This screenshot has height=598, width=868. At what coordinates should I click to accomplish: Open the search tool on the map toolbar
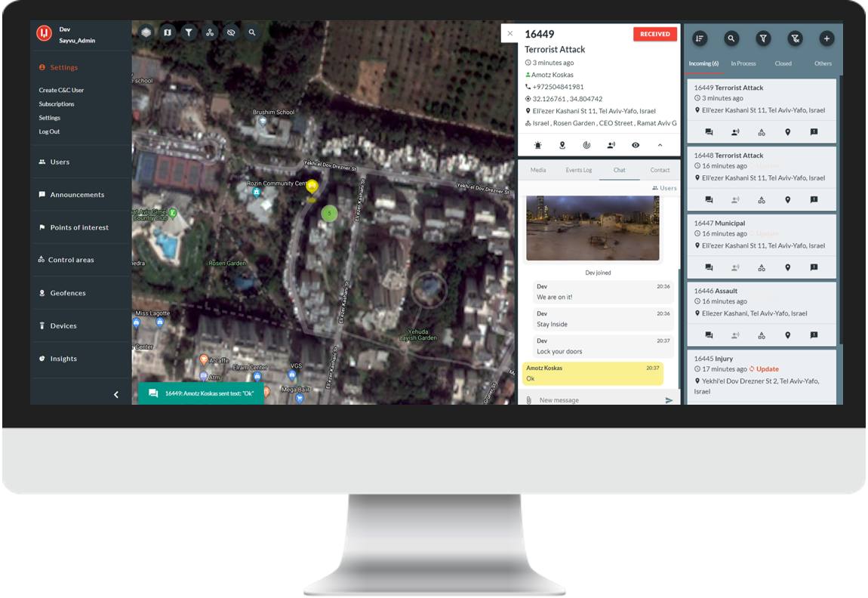pyautogui.click(x=252, y=32)
